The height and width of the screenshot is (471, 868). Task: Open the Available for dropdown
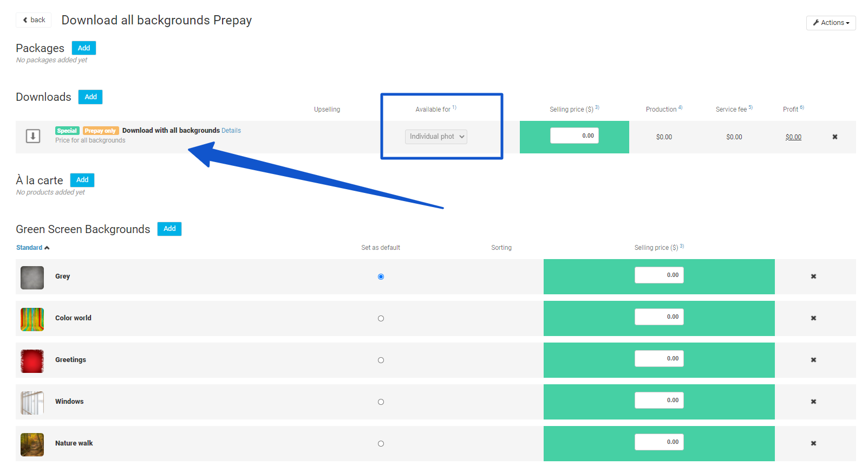(436, 137)
